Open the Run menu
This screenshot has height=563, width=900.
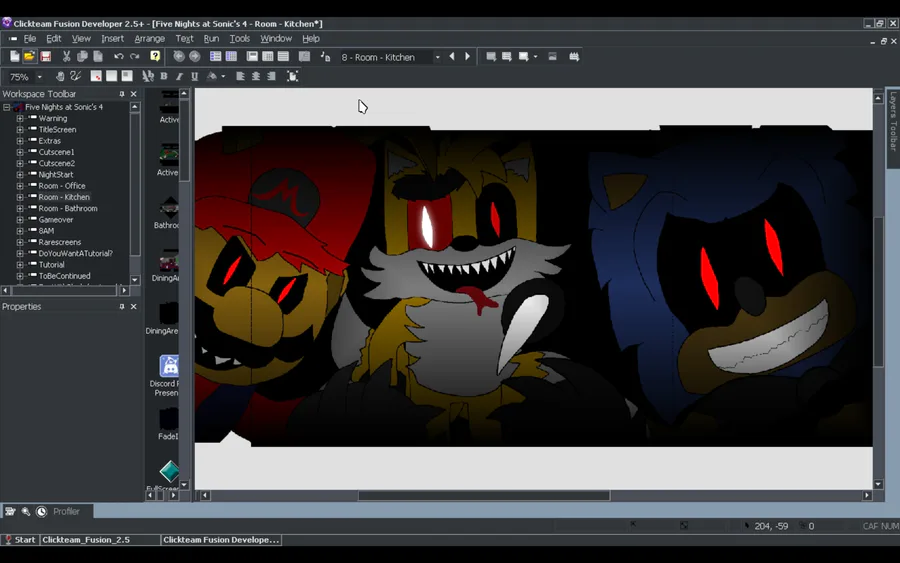coord(211,38)
